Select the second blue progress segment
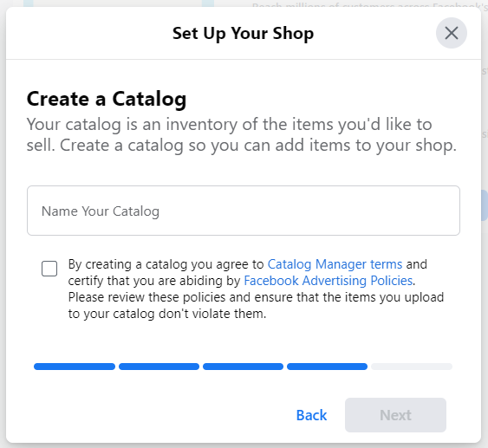 click(159, 367)
